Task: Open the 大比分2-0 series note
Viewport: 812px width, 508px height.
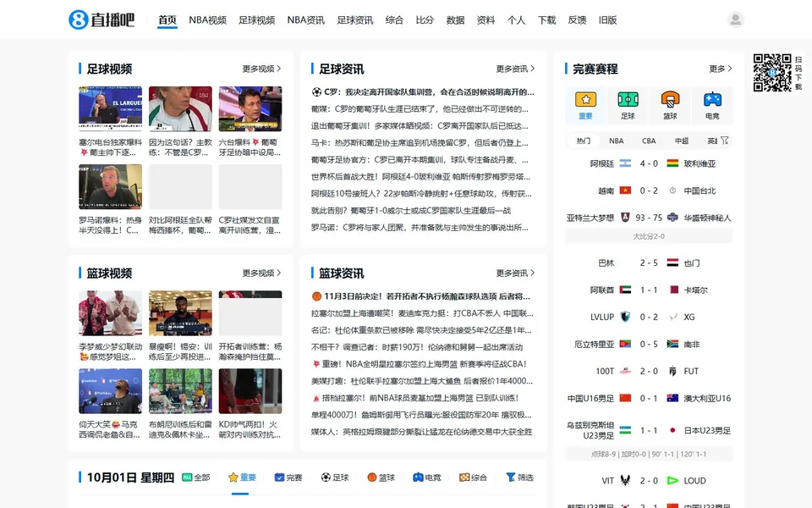Action: coord(649,236)
